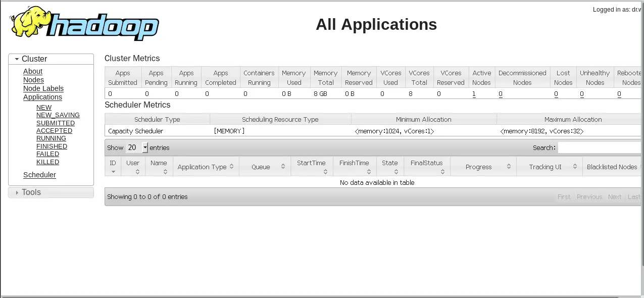Collapse the Cluster section
The height and width of the screenshot is (298, 644).
pos(51,59)
